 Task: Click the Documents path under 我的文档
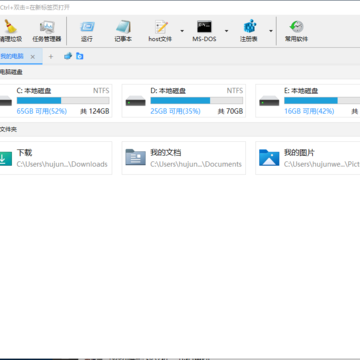tap(196, 164)
